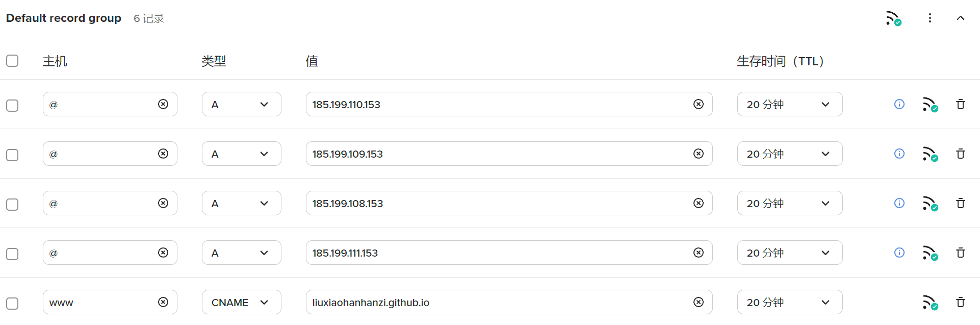This screenshot has height=325, width=980.
Task: Open record group more options menu
Action: click(x=930, y=18)
